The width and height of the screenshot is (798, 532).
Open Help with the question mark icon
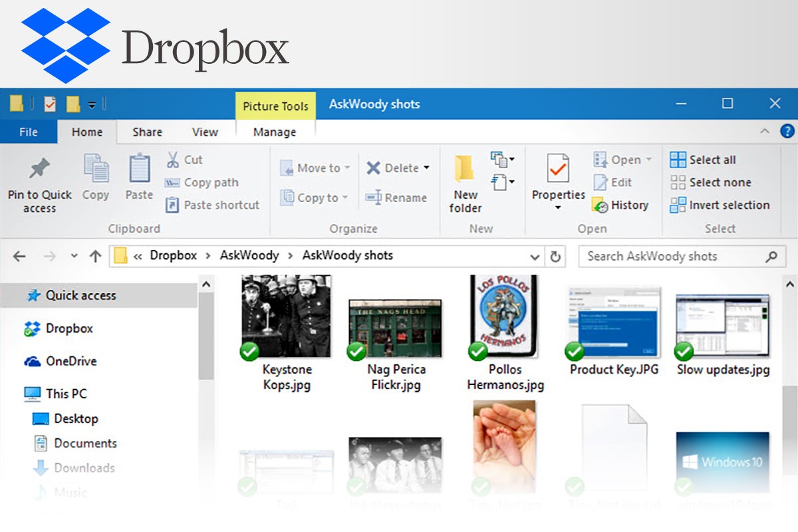(x=787, y=131)
